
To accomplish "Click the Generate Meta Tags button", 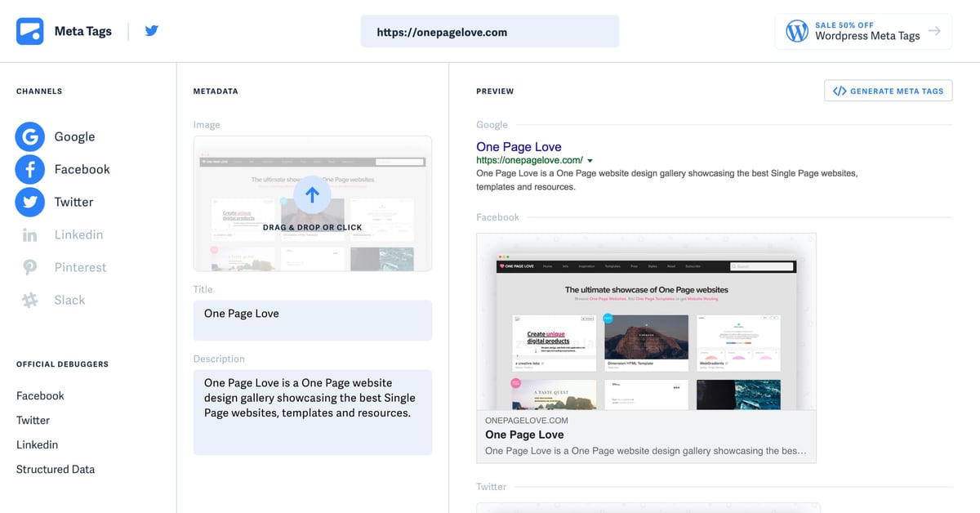I will pyautogui.click(x=889, y=91).
